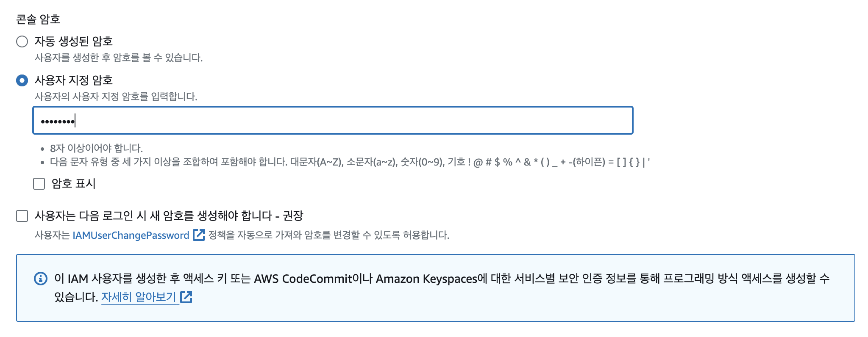868x337 pixels.
Task: Click the external-link icon beside IAMUserChangePassword
Action: (x=198, y=234)
